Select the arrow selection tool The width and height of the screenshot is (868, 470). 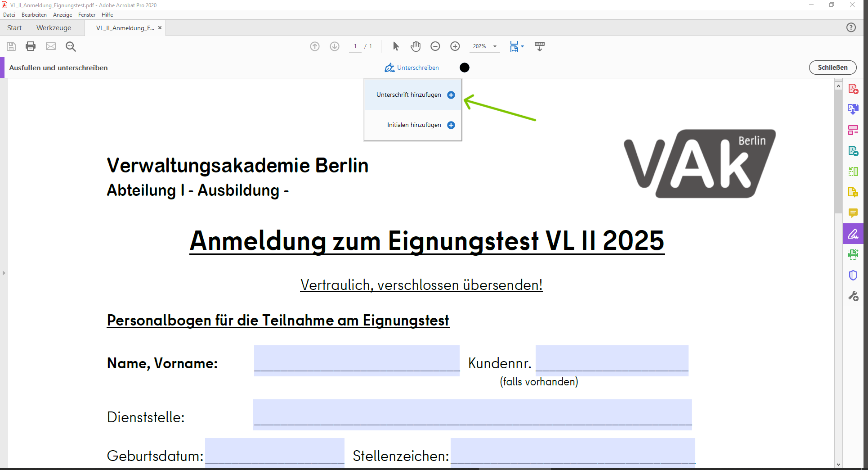396,46
